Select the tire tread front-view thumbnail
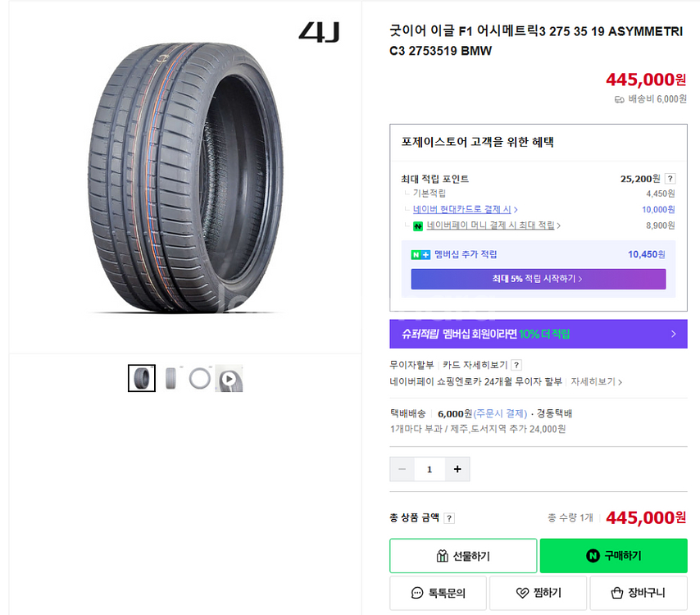The image size is (700, 615). tap(170, 378)
